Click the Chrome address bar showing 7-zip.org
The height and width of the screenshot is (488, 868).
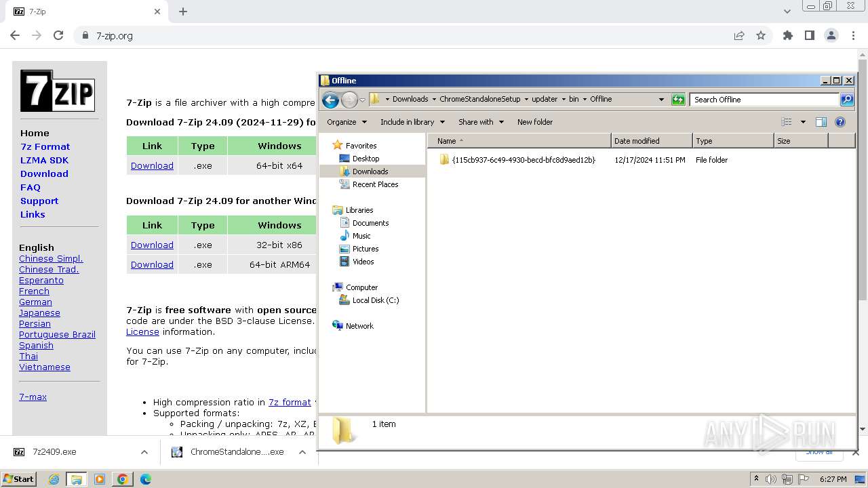[x=401, y=35]
